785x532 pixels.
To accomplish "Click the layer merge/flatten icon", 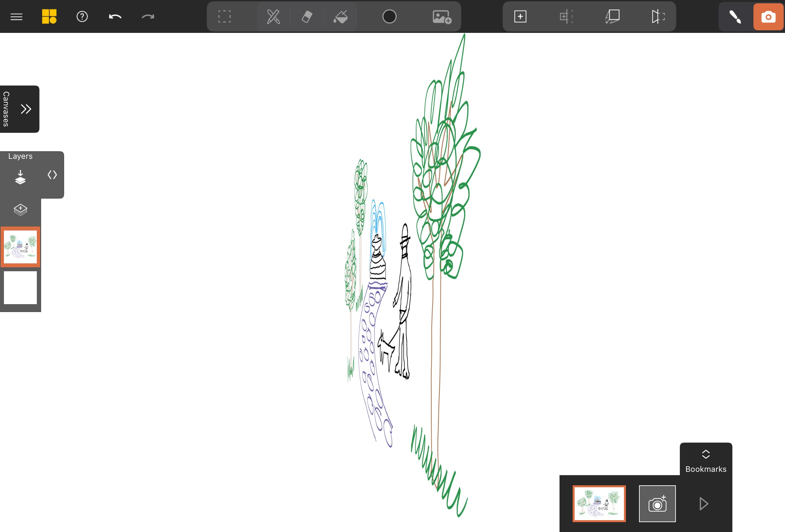I will click(20, 176).
